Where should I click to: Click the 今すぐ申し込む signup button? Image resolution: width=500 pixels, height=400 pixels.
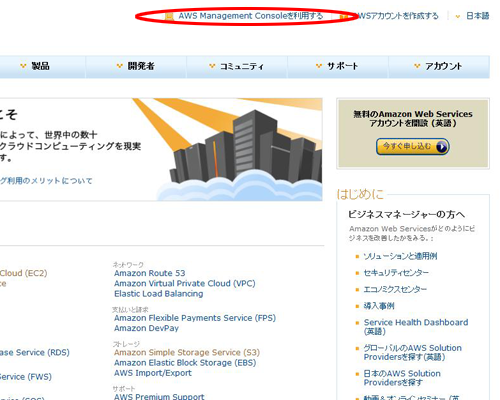pos(413,147)
